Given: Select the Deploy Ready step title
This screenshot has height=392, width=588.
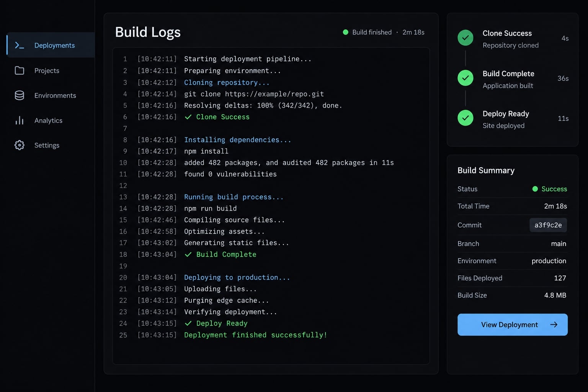Looking at the screenshot, I should (506, 114).
